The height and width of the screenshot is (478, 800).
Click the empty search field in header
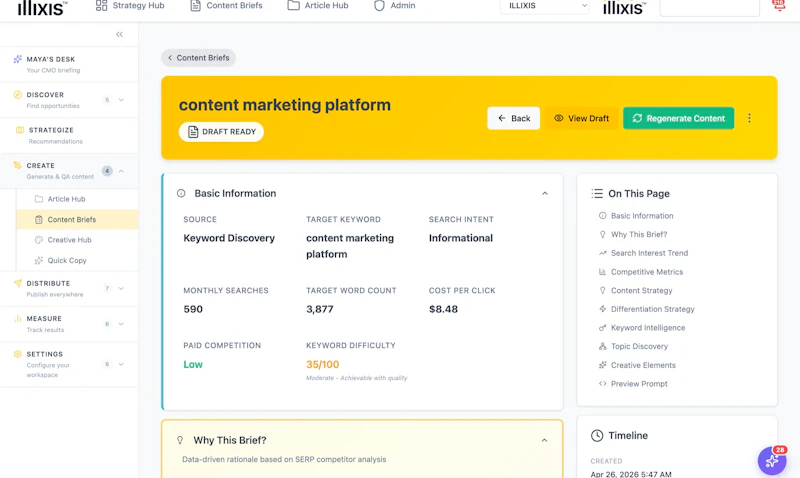click(x=709, y=7)
